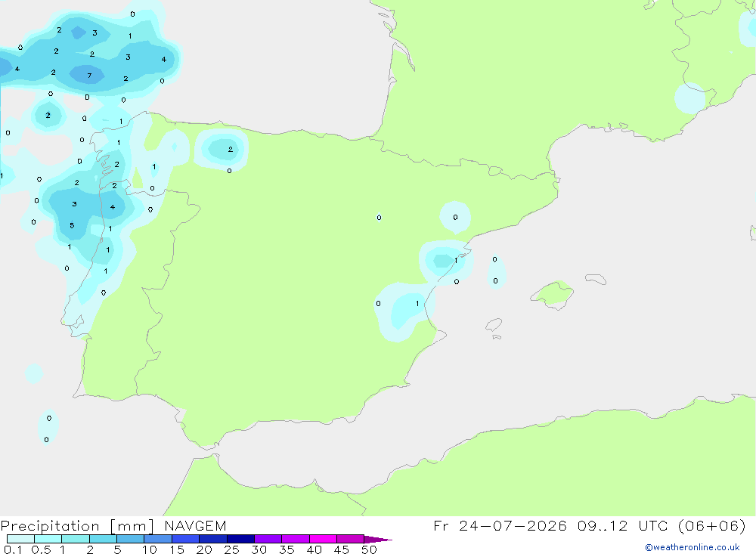Pick the 15–20 mm legend color box
This screenshot has height=554, width=756.
point(186,539)
